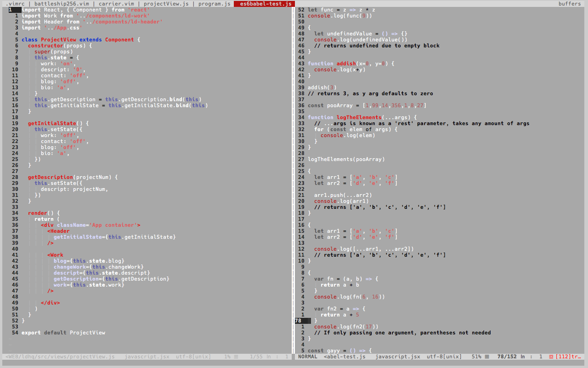Click 'logTheElements(pooArray)' call line
The width and height of the screenshot is (588, 368).
tap(346, 159)
